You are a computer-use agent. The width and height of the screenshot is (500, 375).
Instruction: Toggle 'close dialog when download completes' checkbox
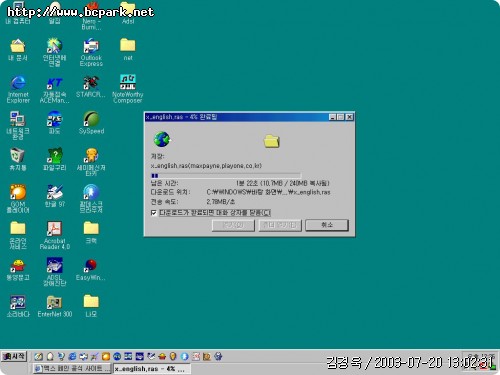click(x=154, y=213)
